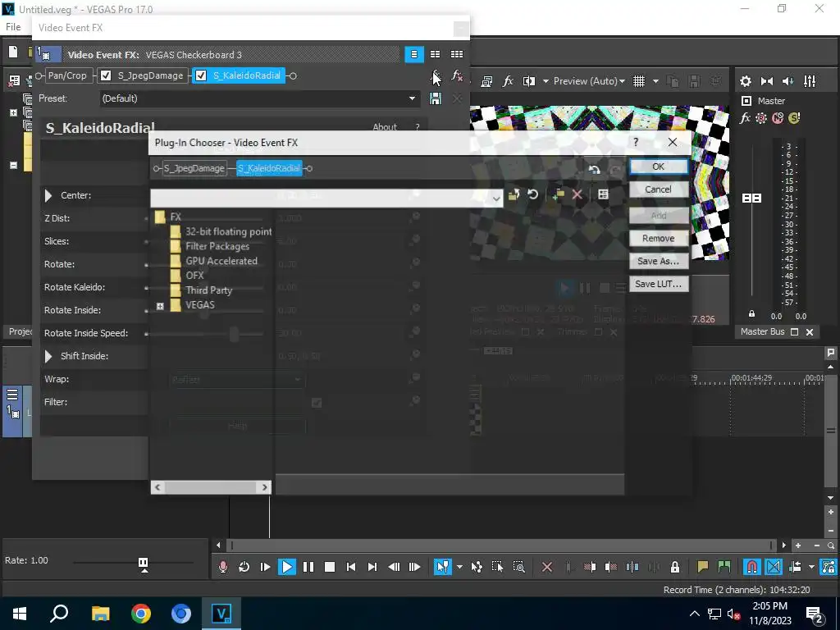Click the Master volume fader handle

tap(751, 199)
